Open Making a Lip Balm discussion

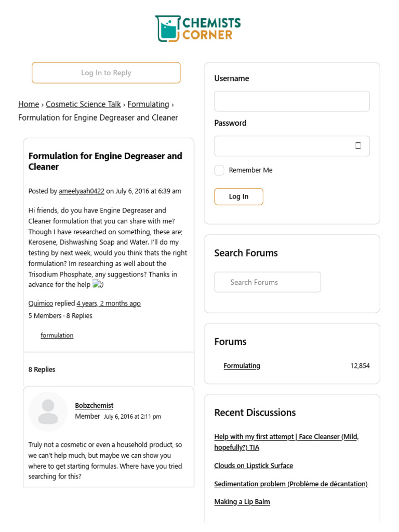pyautogui.click(x=242, y=501)
